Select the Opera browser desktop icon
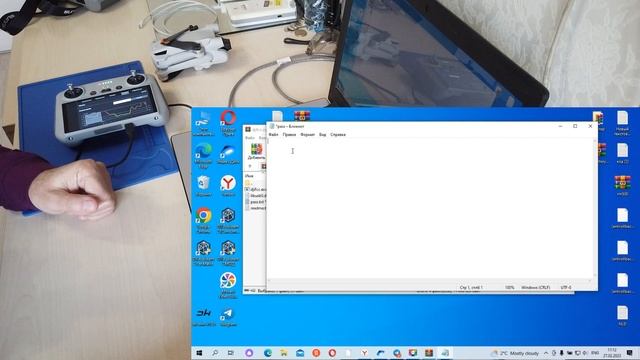The width and height of the screenshot is (640, 360). (x=228, y=123)
